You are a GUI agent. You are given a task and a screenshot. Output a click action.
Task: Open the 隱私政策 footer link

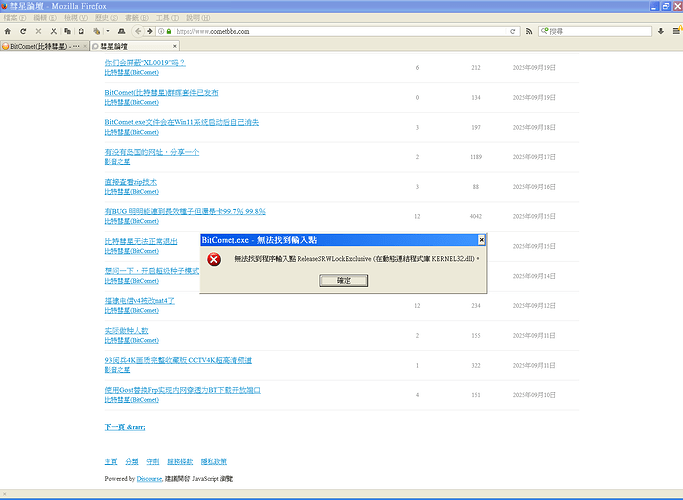(x=214, y=461)
